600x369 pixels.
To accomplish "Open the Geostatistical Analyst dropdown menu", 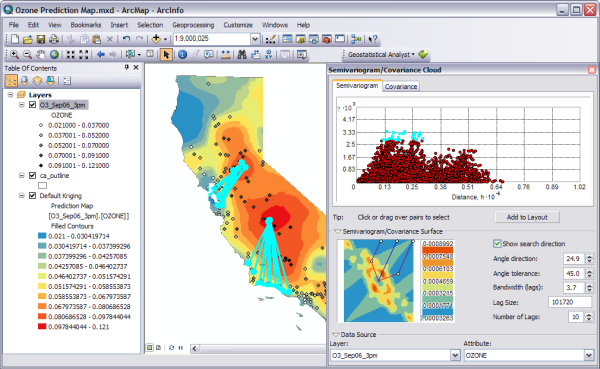I will [x=381, y=55].
